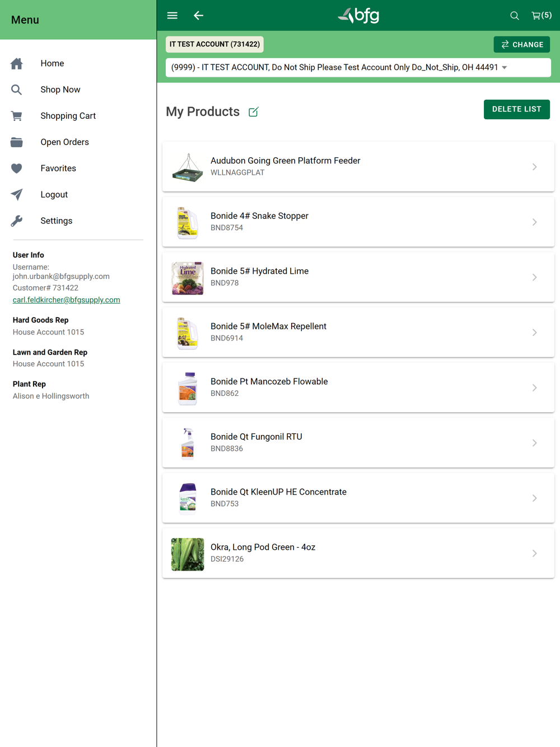This screenshot has width=560, height=747.
Task: Click the Settings wrench icon
Action: (x=17, y=221)
